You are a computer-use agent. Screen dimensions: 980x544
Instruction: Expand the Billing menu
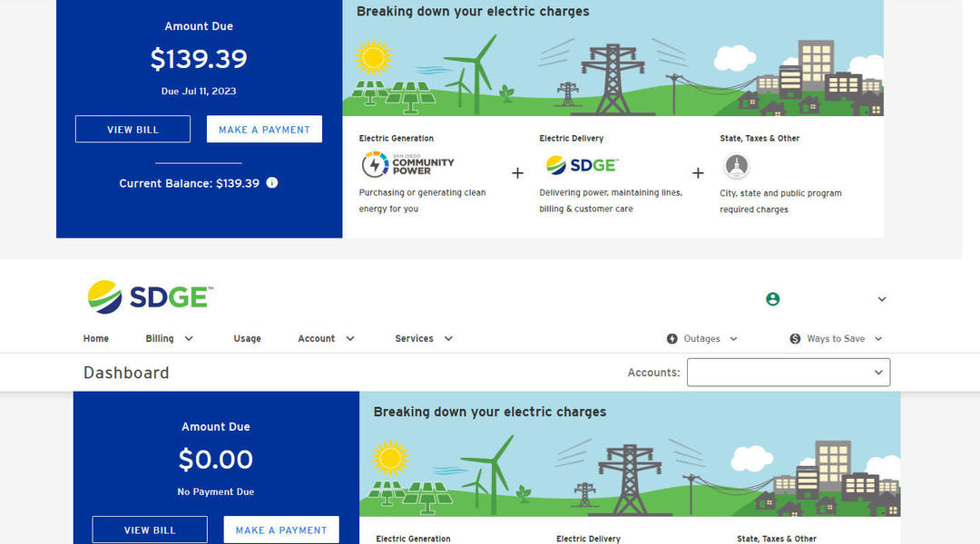170,339
